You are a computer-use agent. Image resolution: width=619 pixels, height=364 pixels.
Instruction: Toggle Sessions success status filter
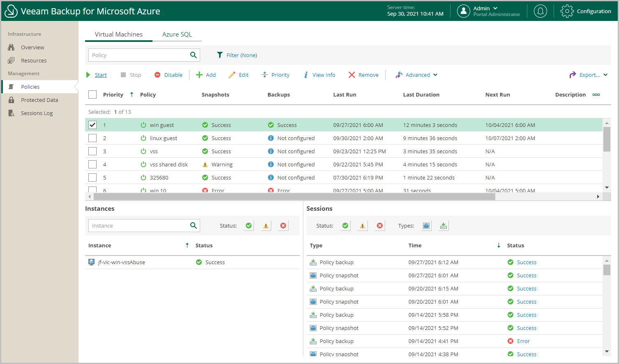pyautogui.click(x=345, y=226)
